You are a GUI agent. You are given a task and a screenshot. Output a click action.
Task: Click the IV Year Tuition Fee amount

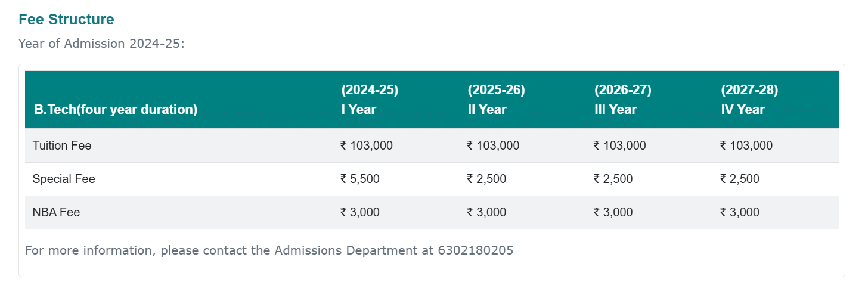[746, 145]
